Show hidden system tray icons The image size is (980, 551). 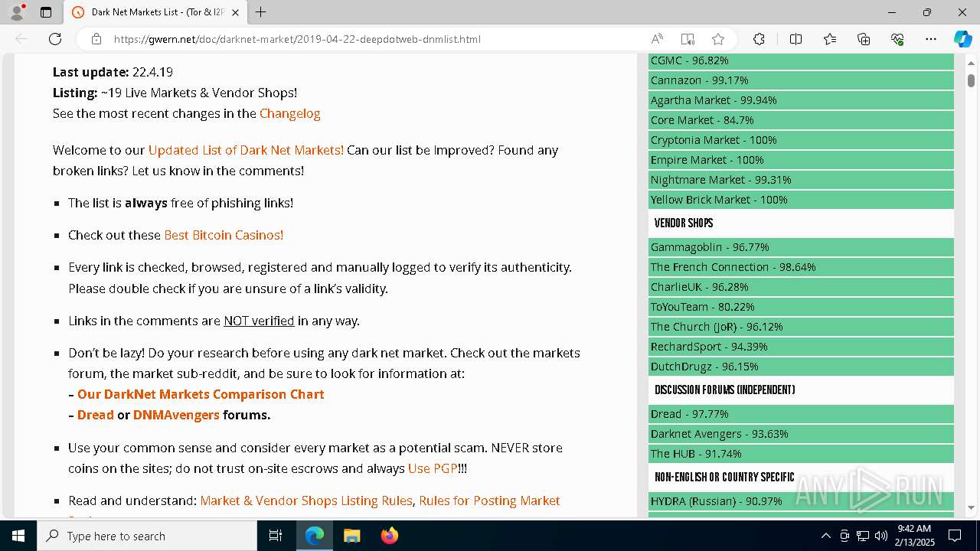tap(825, 536)
